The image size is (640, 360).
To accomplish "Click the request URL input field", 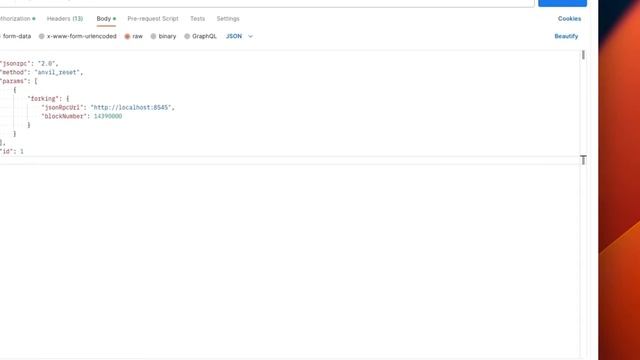I will tap(267, 3).
